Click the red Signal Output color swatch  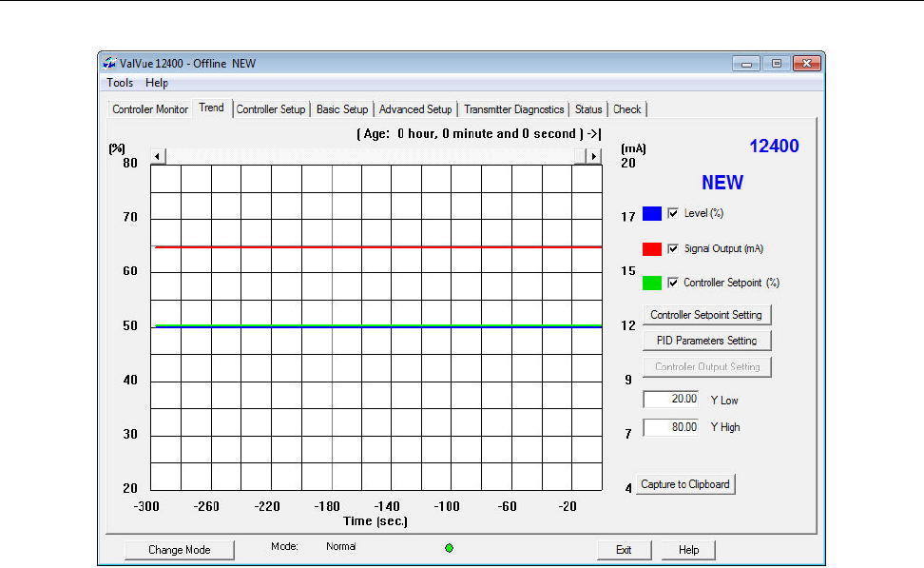pyautogui.click(x=652, y=249)
